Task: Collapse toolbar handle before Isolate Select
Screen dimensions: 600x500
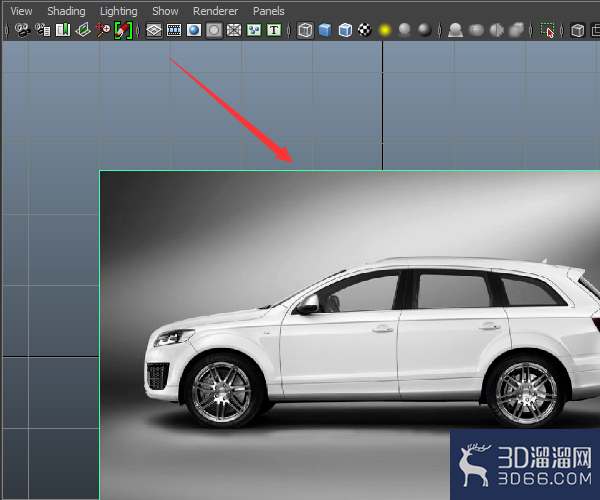Action: tap(531, 30)
